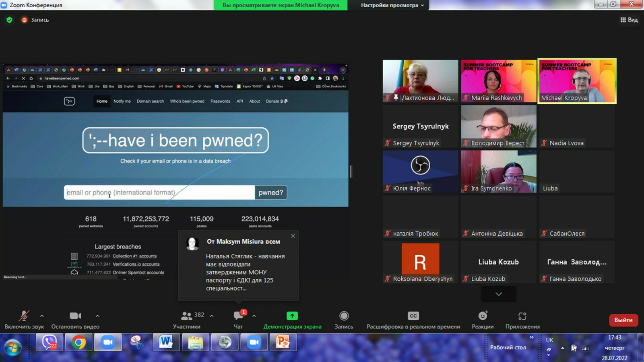This screenshot has width=644, height=362.
Task: Stop video using the camera button
Action: [x=75, y=316]
